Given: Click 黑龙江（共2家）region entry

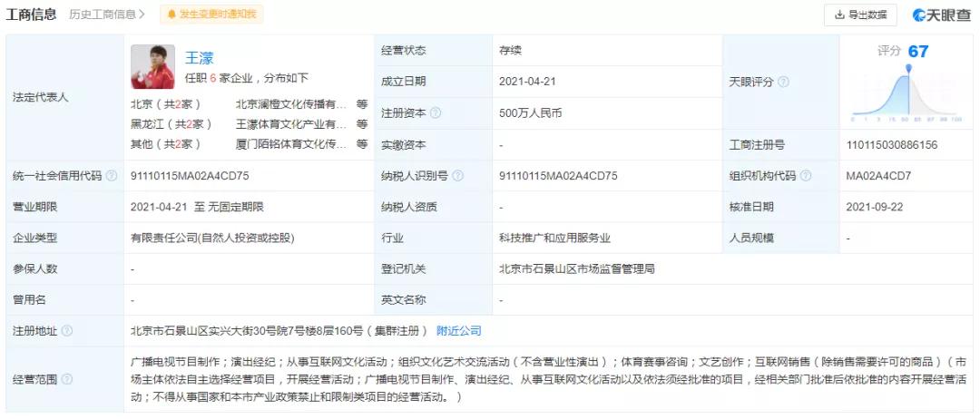Looking at the screenshot, I should coord(171,123).
